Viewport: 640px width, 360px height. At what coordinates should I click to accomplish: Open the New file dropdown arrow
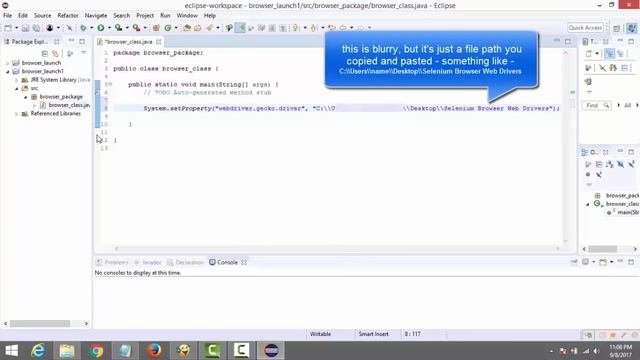pos(16,28)
